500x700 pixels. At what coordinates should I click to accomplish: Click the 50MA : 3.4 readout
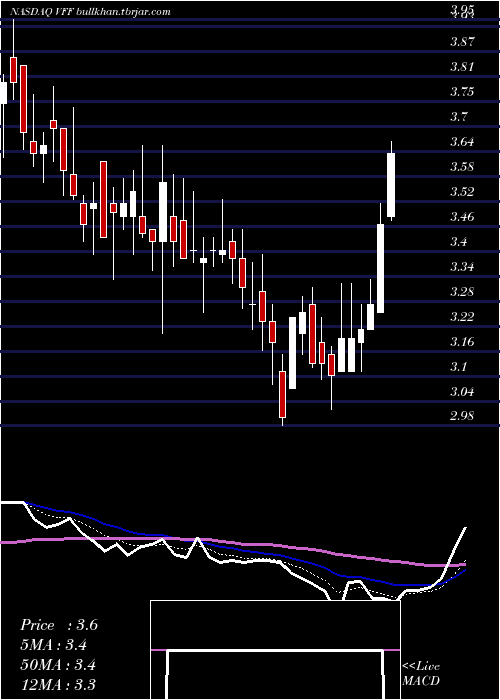tap(58, 665)
